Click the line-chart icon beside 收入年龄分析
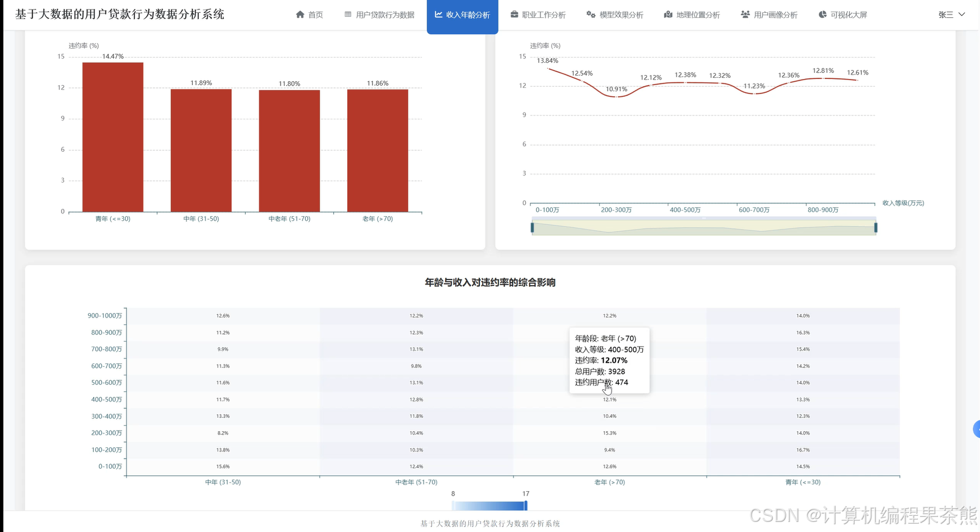Viewport: 980px width, 532px height. pyautogui.click(x=438, y=15)
